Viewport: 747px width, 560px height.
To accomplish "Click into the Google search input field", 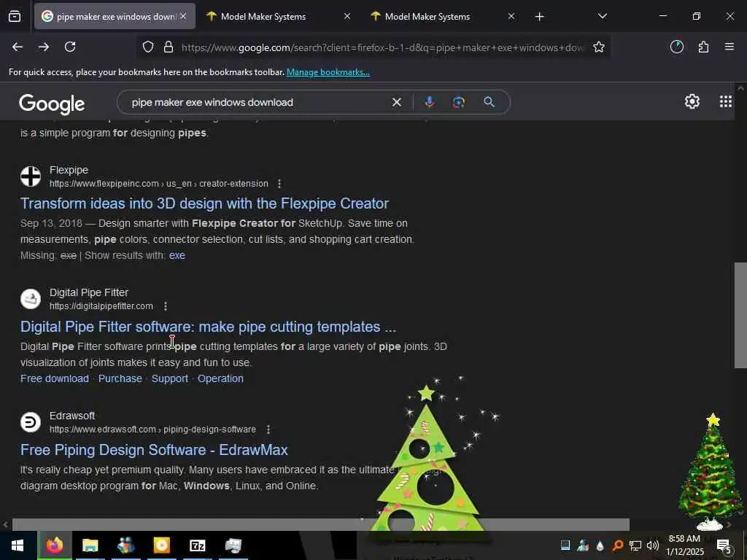I will [x=258, y=102].
